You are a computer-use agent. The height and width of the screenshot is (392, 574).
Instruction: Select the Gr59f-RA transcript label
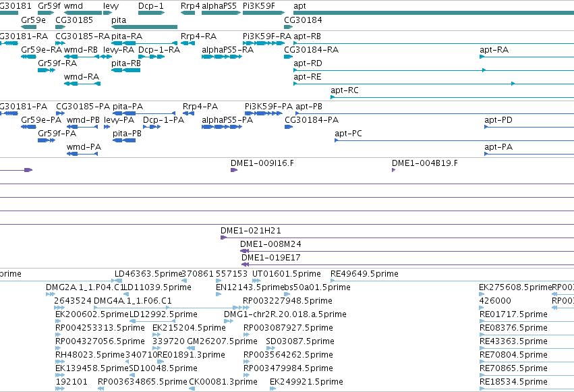(57, 63)
